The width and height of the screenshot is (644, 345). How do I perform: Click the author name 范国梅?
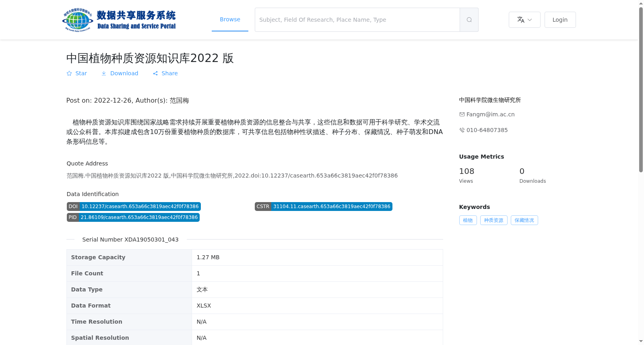point(179,101)
